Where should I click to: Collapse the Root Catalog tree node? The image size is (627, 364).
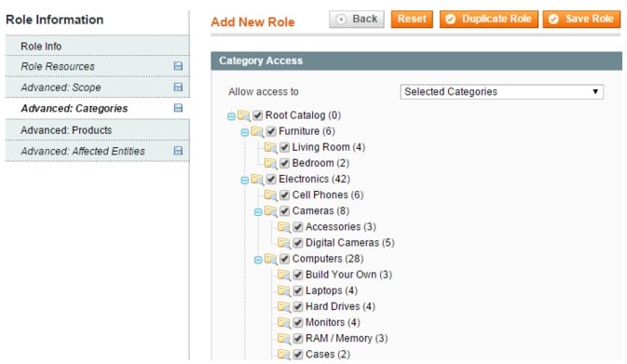point(231,116)
